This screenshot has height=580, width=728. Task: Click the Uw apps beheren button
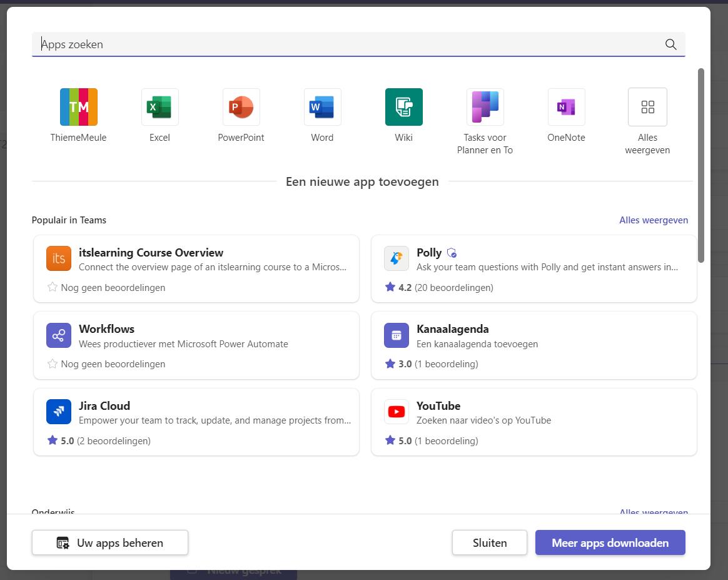click(110, 542)
